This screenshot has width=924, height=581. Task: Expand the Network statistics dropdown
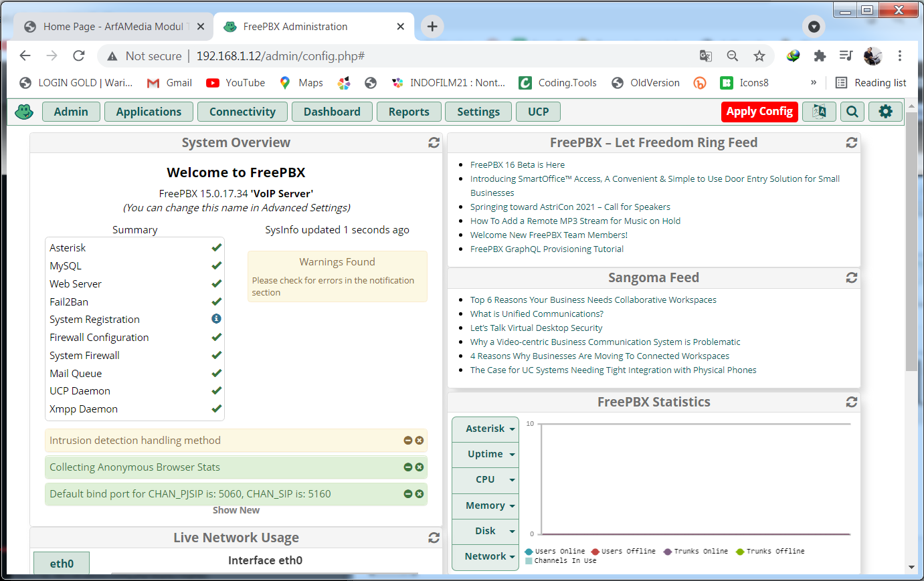pos(486,556)
